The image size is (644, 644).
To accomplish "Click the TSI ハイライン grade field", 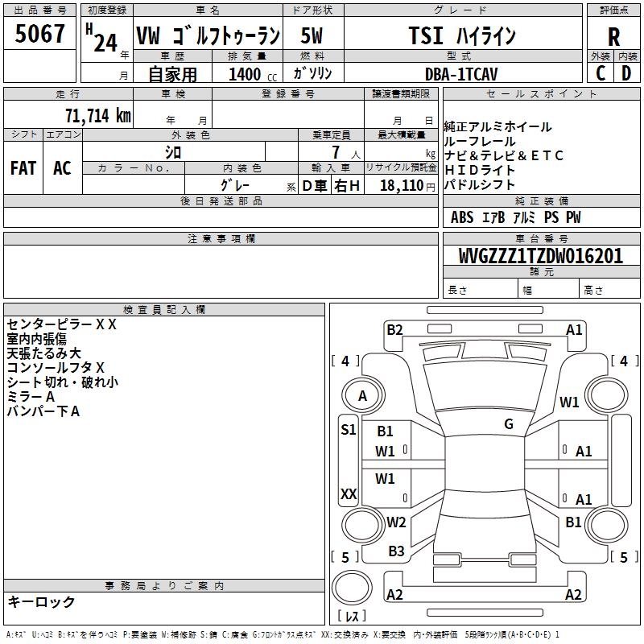I will coord(461,36).
